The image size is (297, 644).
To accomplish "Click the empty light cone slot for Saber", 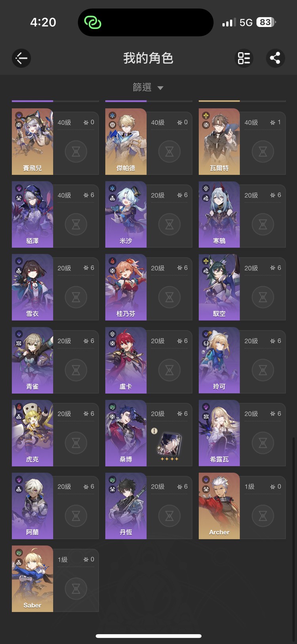I will pyautogui.click(x=76, y=589).
